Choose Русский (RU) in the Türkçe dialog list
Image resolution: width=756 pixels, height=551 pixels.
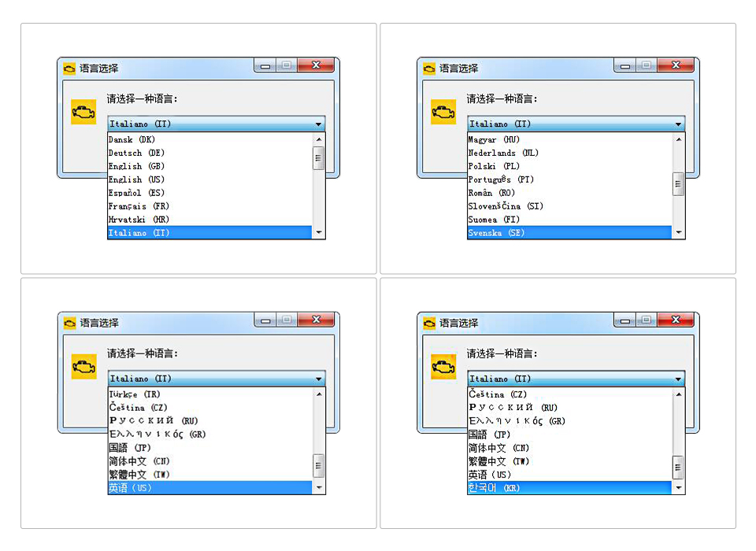(x=210, y=421)
